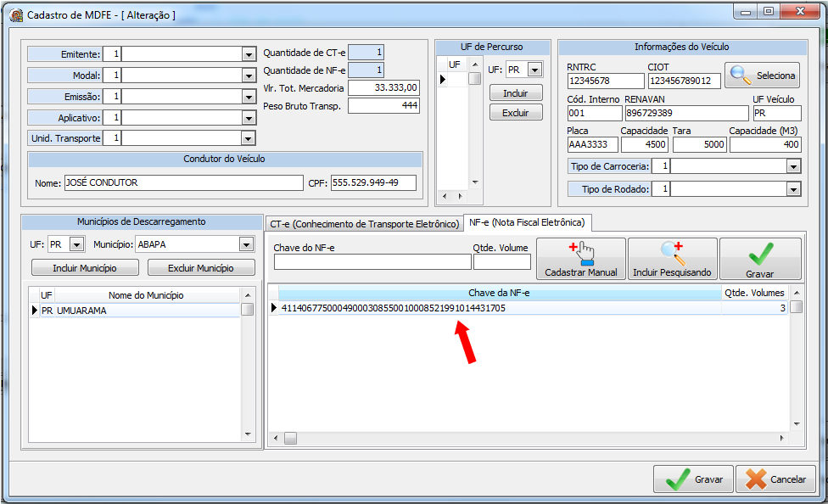The height and width of the screenshot is (504, 828).
Task: Click the CPF field 555.529.949-49
Action: 373,182
